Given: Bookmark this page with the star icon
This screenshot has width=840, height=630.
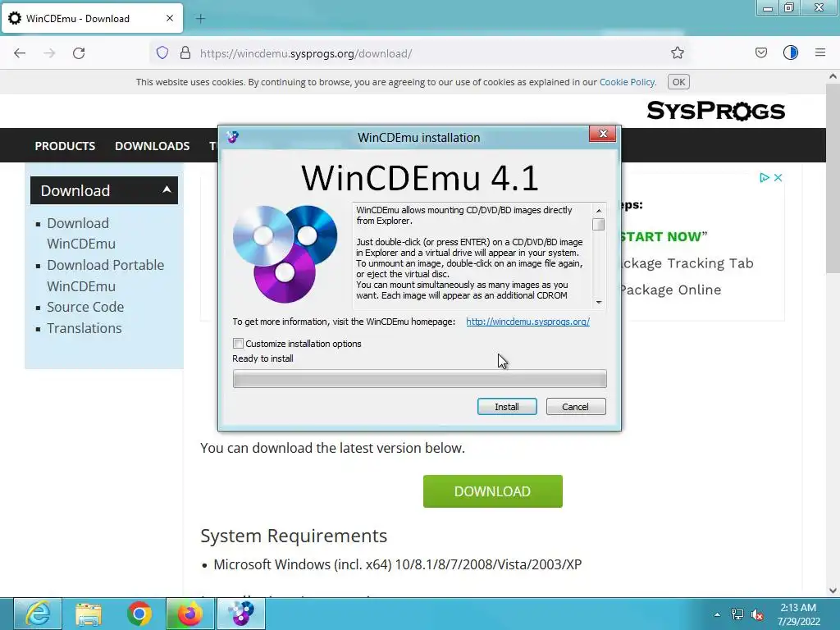Looking at the screenshot, I should click(x=677, y=53).
